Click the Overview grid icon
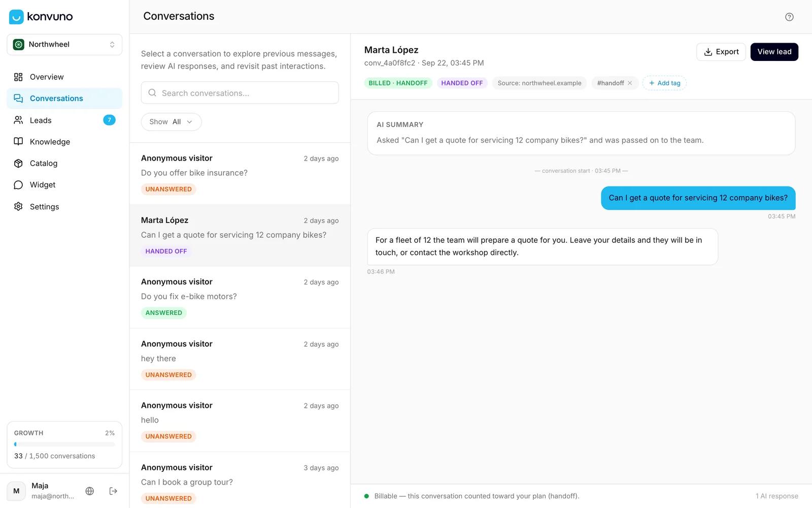Screen dimensions: 812x508 tap(18, 77)
